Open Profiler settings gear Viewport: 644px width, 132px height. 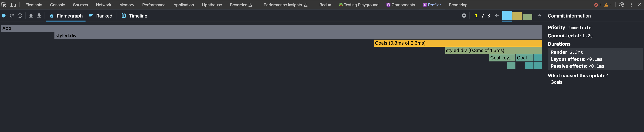point(464,16)
